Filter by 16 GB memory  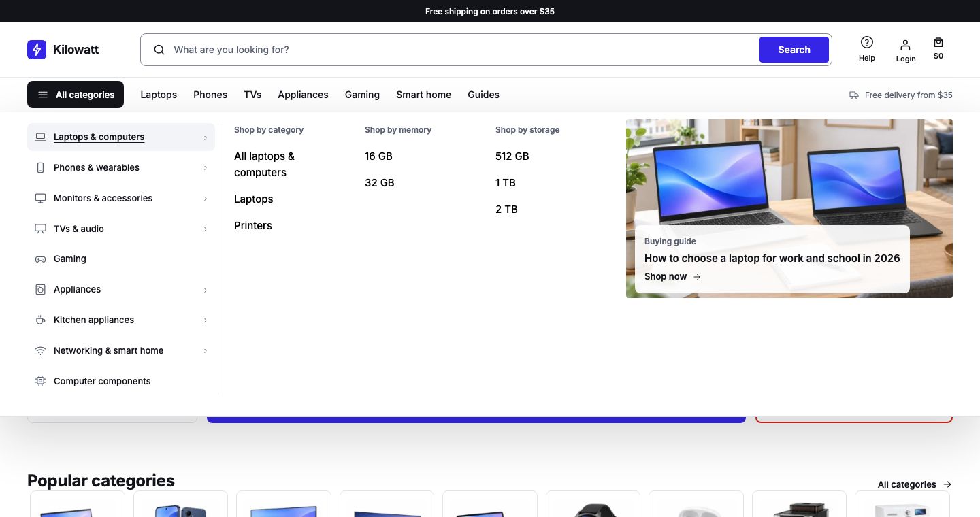(x=378, y=156)
